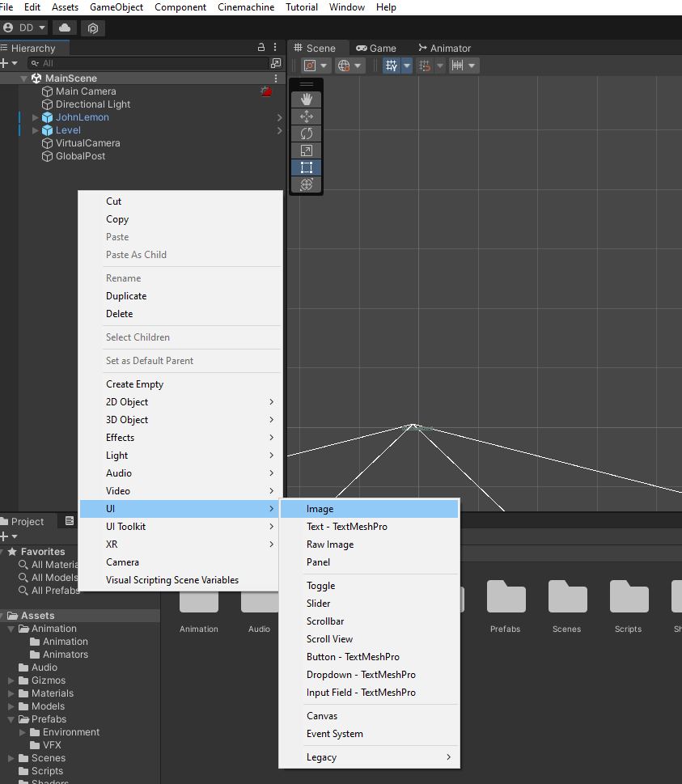
Task: Toggle grid snapping button
Action: pos(392,66)
